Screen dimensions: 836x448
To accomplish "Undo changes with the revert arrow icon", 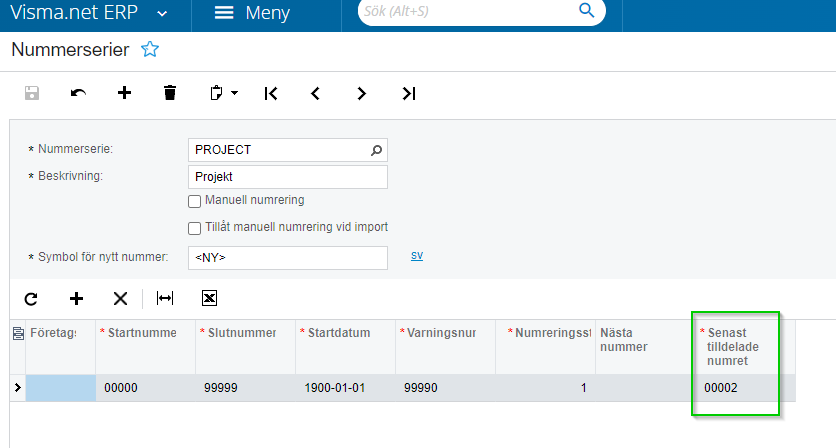I will coord(78,93).
